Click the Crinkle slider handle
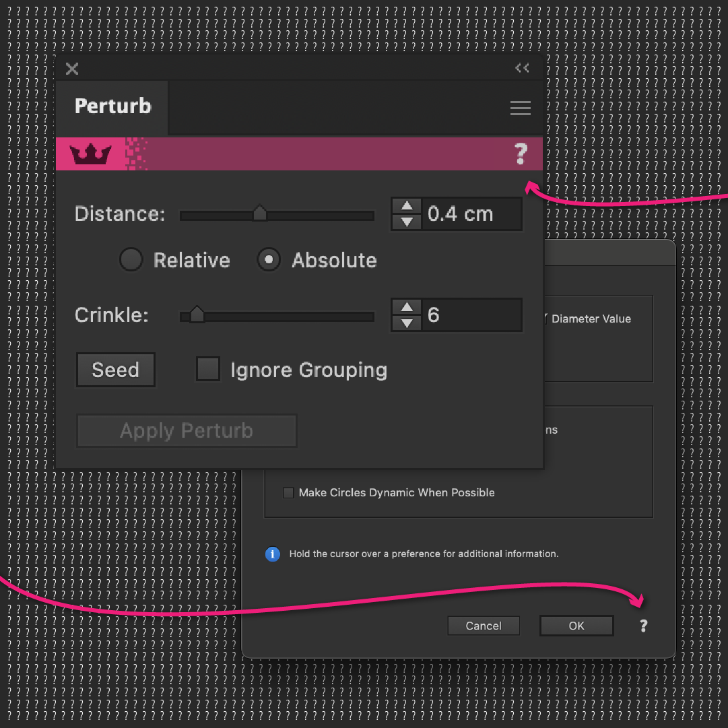This screenshot has width=728, height=728. pos(197,315)
